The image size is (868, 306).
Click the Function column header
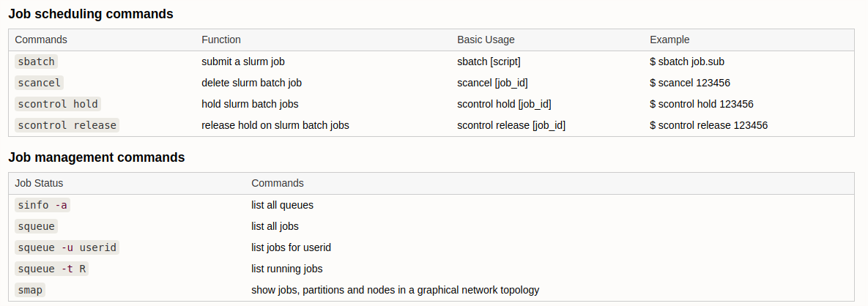coord(221,40)
